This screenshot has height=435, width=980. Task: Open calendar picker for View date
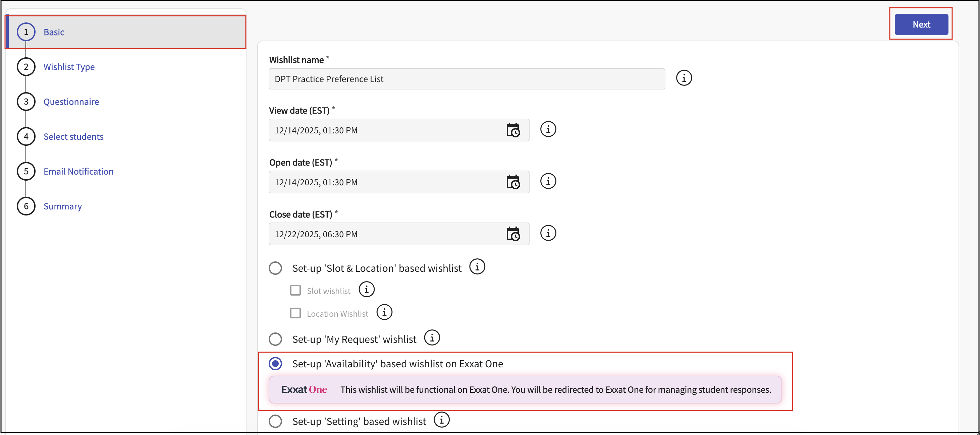point(513,130)
